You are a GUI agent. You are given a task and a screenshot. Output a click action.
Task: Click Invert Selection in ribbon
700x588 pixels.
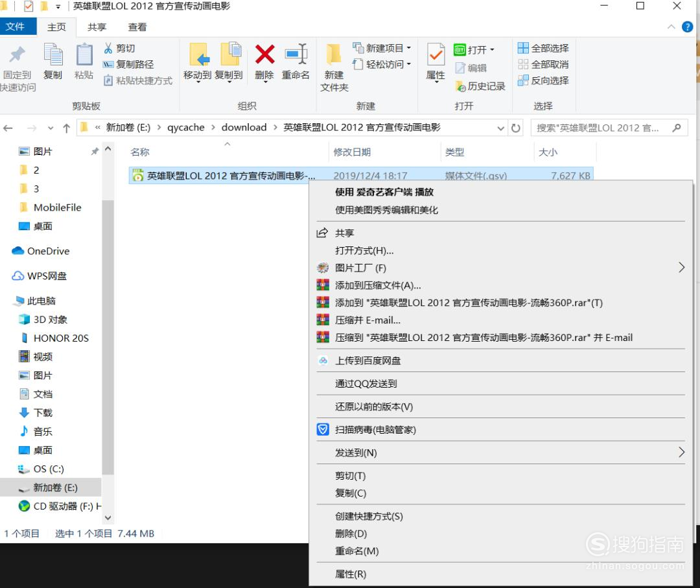pos(543,80)
